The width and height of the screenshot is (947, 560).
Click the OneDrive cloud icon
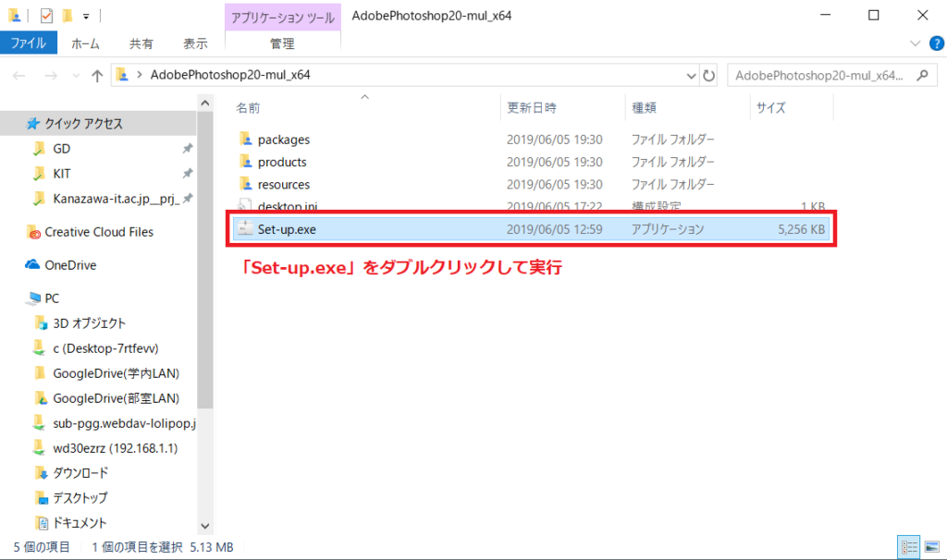[x=33, y=265]
